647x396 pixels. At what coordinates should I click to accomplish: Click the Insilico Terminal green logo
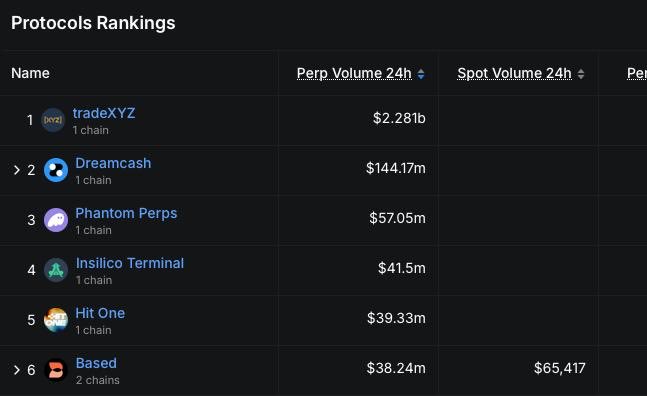click(56, 270)
